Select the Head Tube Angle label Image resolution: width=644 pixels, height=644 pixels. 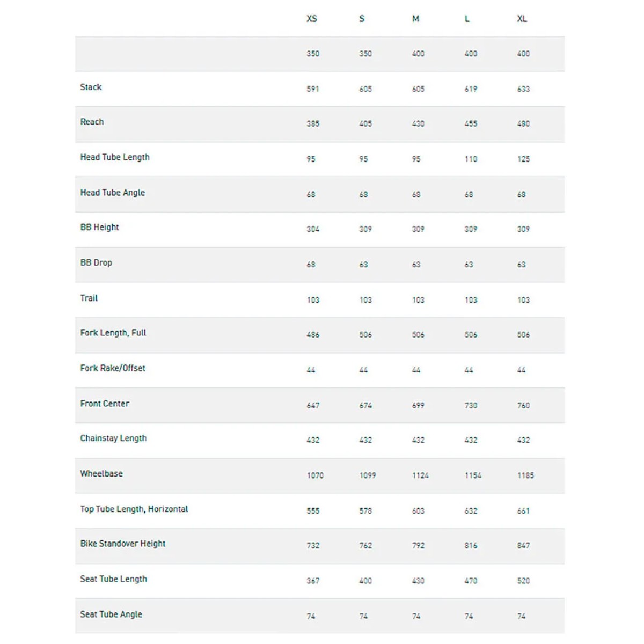coord(113,193)
